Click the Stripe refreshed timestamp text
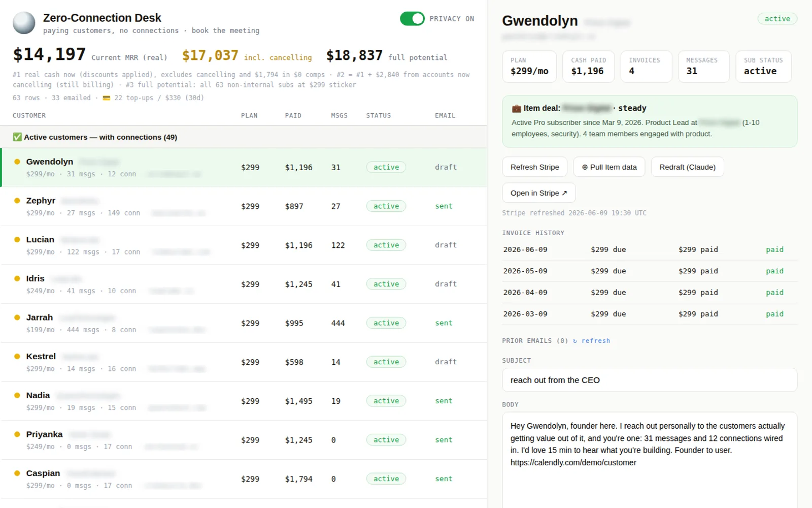The image size is (812, 508). (x=574, y=213)
